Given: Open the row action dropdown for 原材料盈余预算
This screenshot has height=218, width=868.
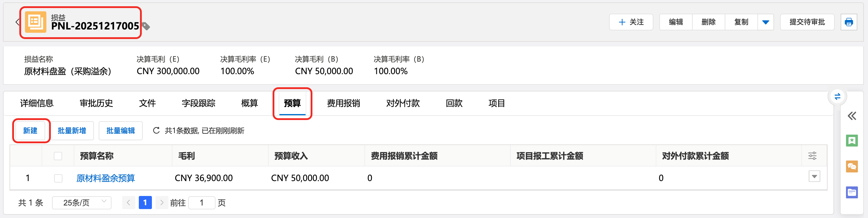Looking at the screenshot, I should [x=814, y=177].
